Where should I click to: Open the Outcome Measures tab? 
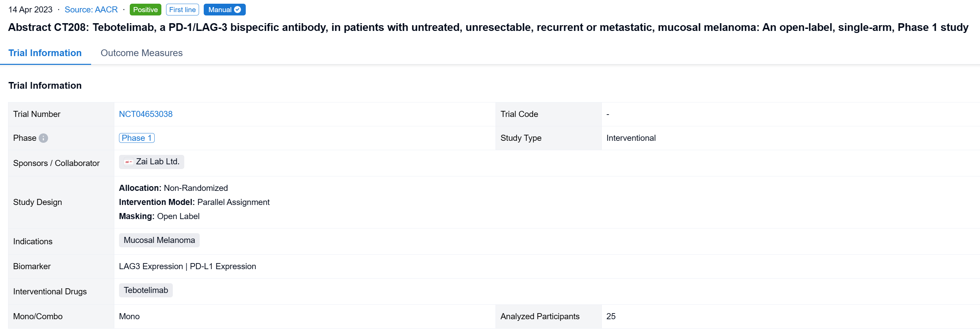[141, 53]
